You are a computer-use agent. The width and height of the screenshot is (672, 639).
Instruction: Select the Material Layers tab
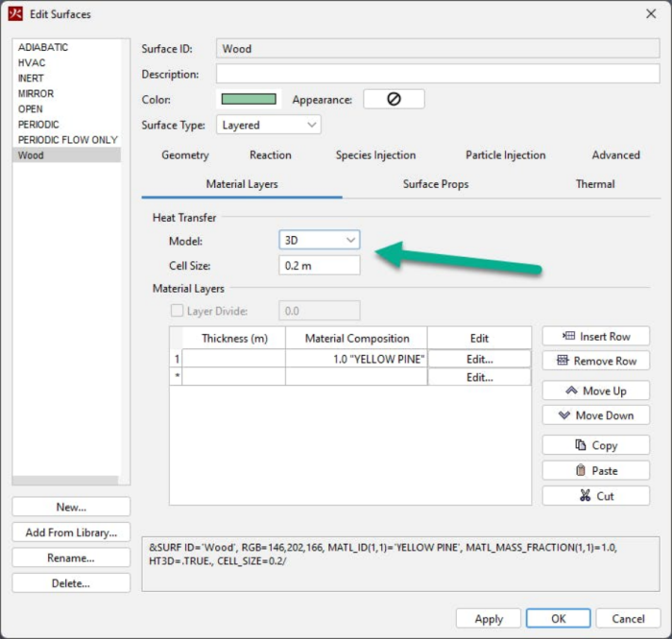pyautogui.click(x=242, y=184)
